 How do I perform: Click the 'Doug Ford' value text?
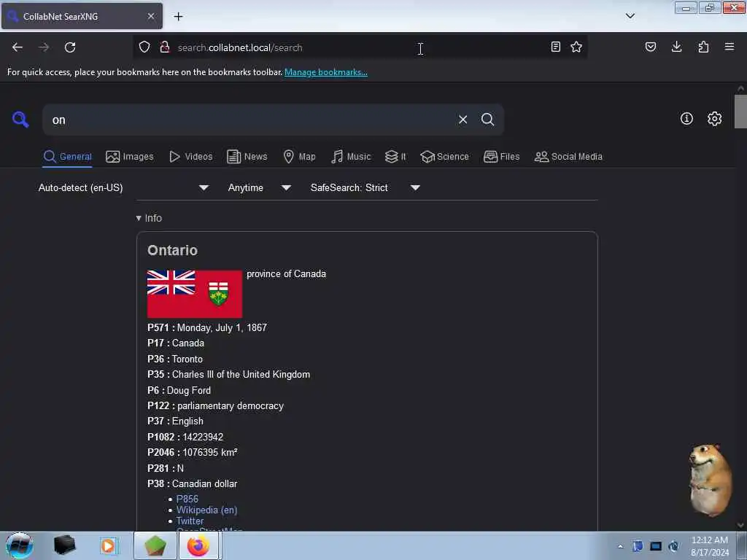(189, 391)
